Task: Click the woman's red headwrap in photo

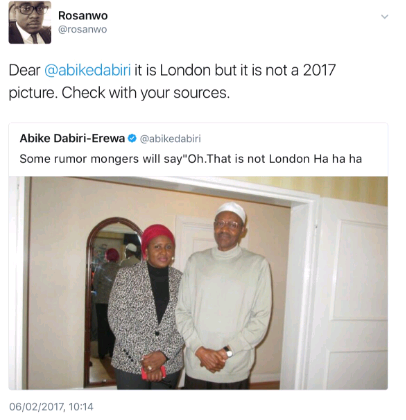Action: tap(158, 237)
